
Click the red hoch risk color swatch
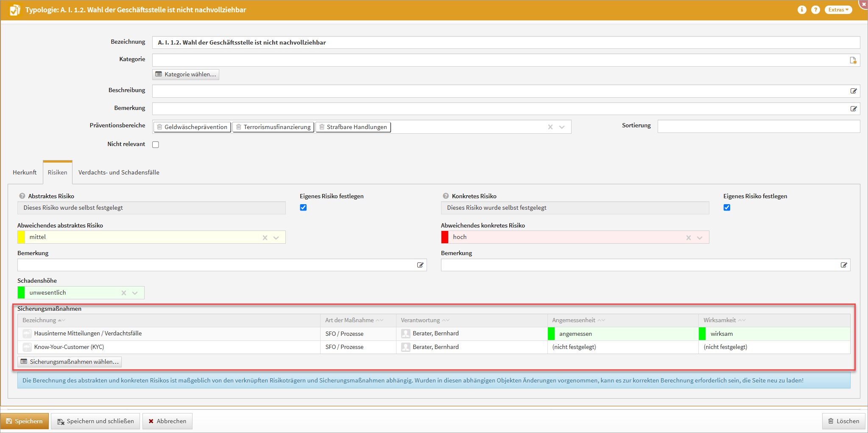pos(445,237)
